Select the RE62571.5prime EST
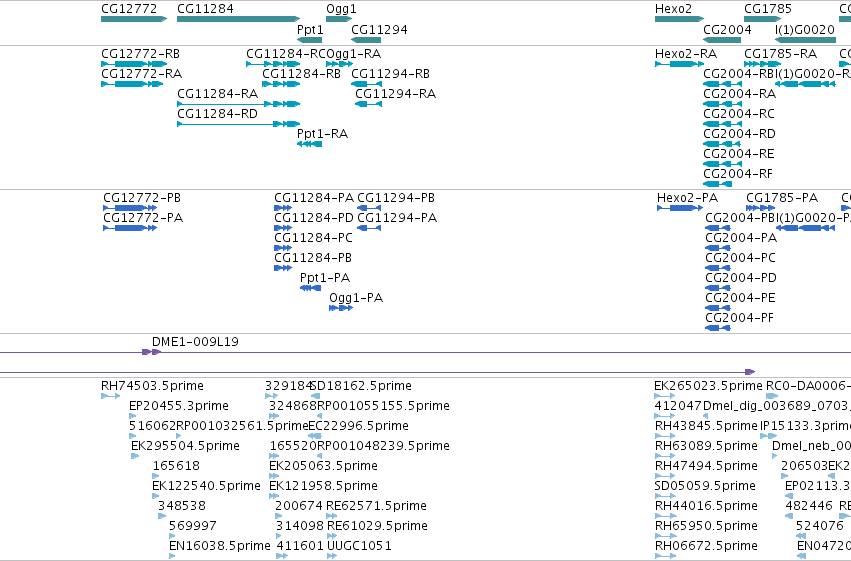Image resolution: width=851 pixels, height=561 pixels. (332, 517)
